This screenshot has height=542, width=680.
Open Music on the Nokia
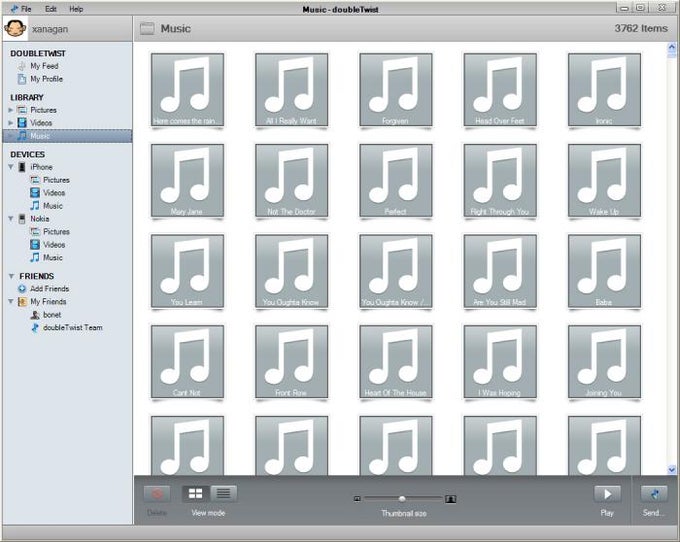[52, 258]
